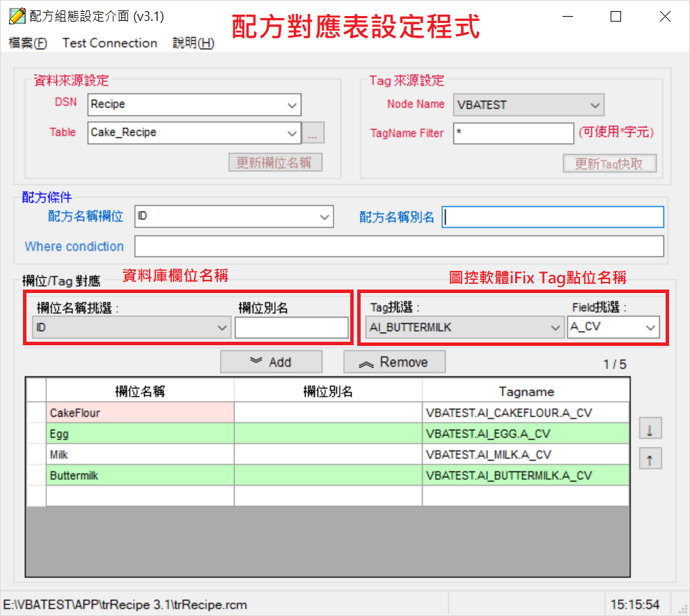Open the DSN dropdown

292,105
